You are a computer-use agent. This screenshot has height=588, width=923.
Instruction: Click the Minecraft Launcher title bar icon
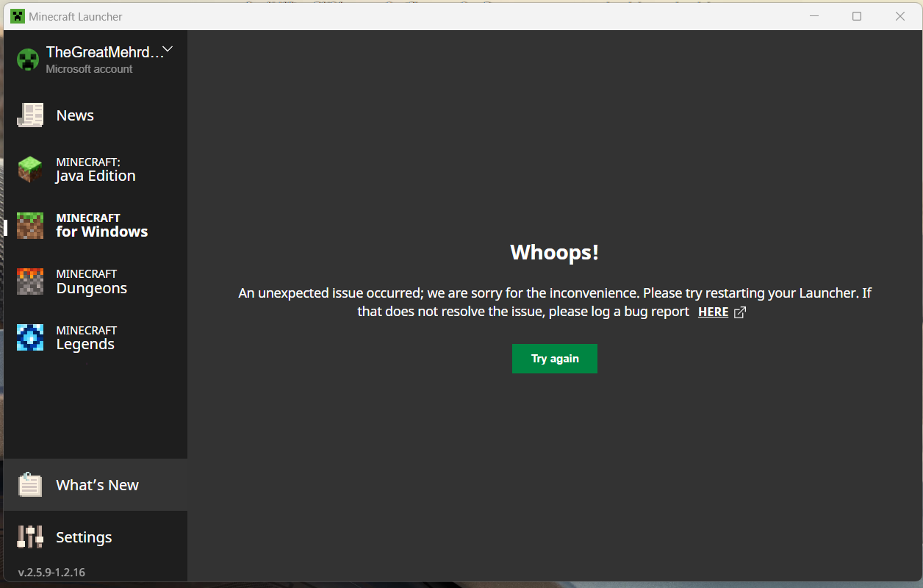click(18, 16)
